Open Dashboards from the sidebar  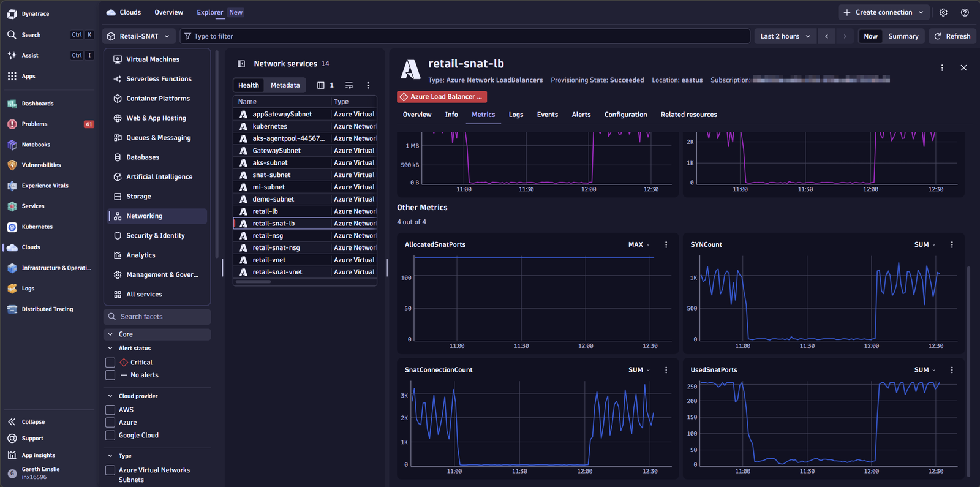[37, 104]
